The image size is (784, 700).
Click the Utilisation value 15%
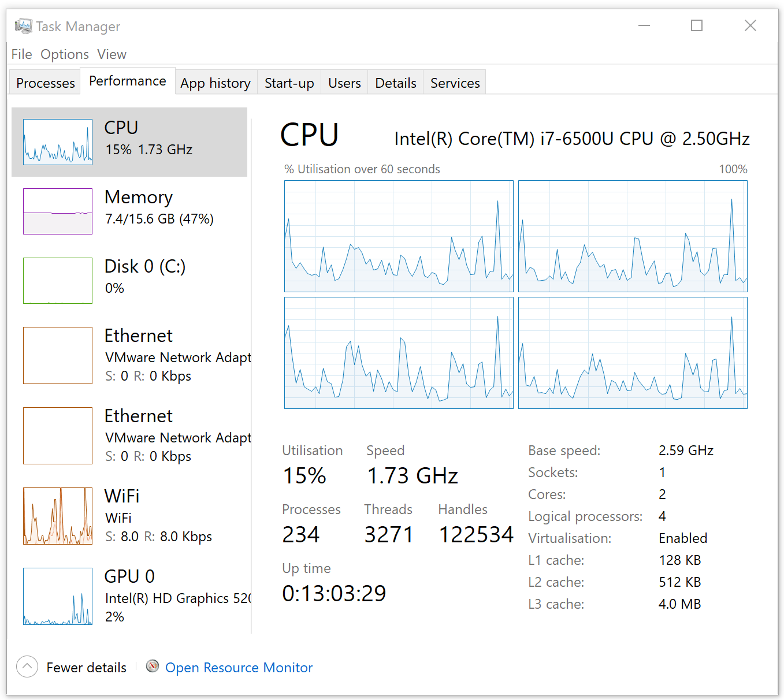point(304,475)
